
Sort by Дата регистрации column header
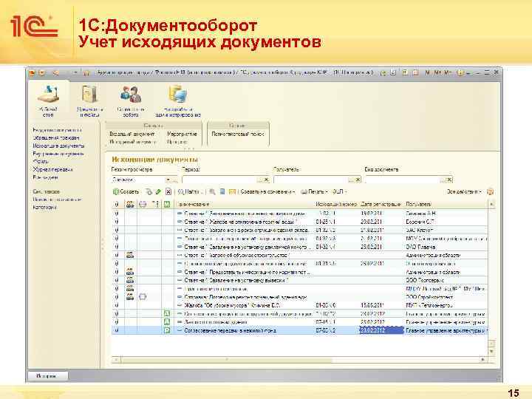(x=381, y=204)
